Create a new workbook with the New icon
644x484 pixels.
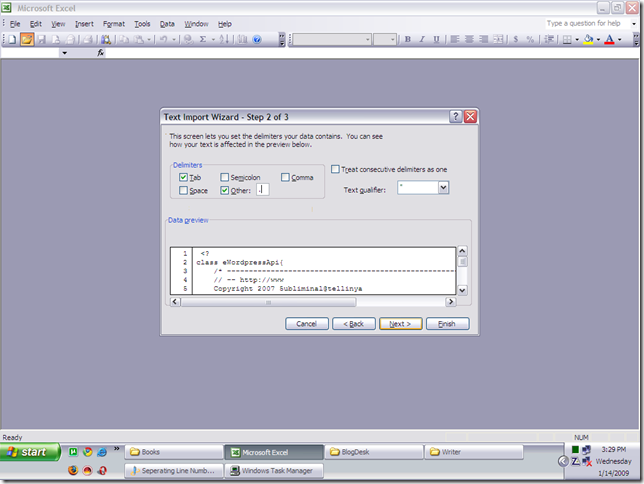tap(12, 39)
